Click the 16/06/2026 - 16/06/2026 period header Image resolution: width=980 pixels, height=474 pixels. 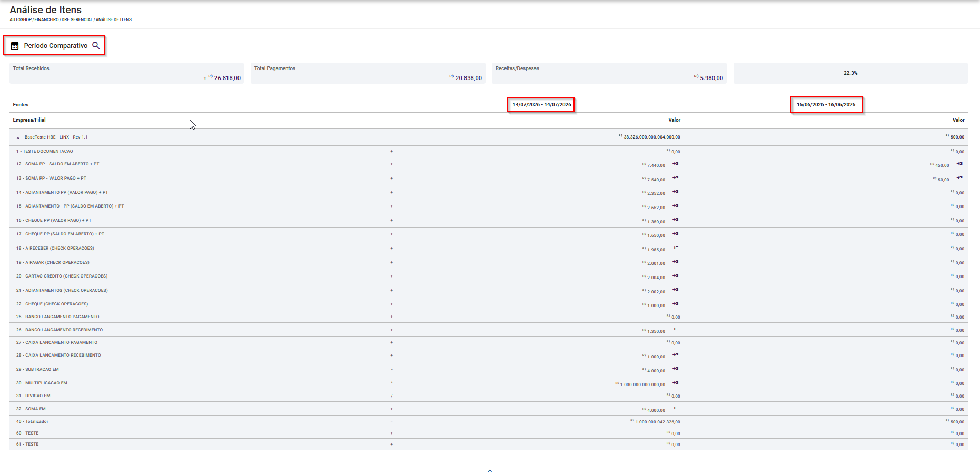tap(826, 105)
